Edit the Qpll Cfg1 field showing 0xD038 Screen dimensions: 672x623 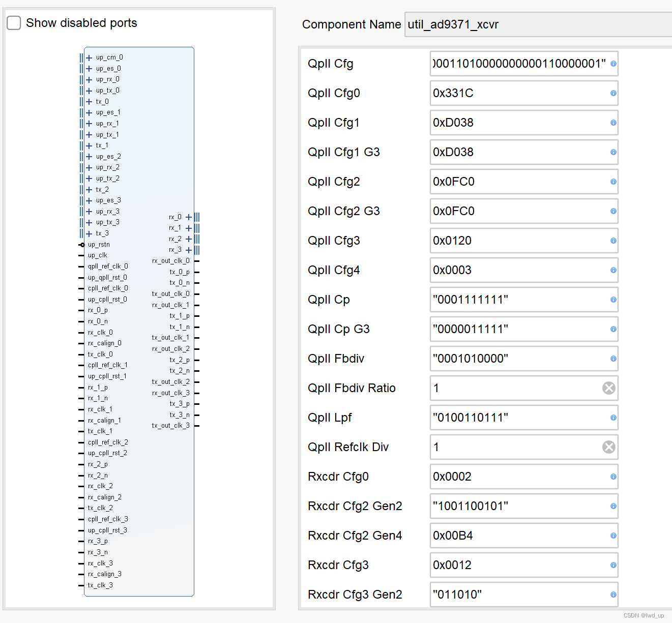pyautogui.click(x=524, y=123)
